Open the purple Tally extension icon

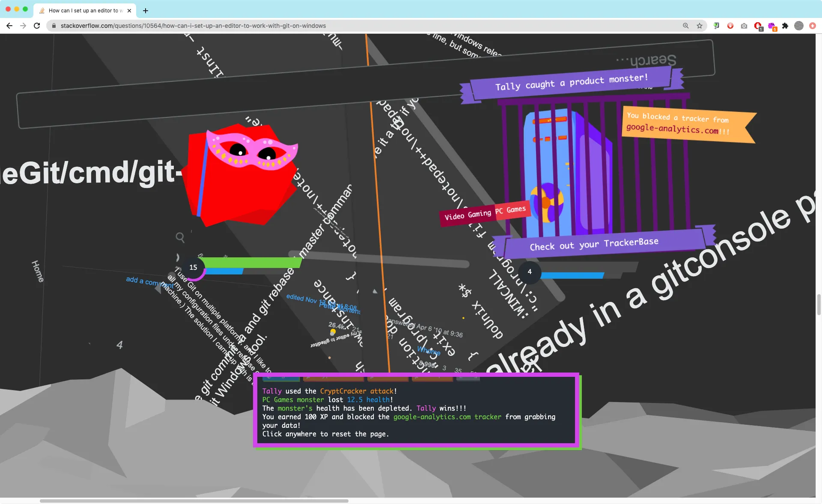pyautogui.click(x=772, y=26)
